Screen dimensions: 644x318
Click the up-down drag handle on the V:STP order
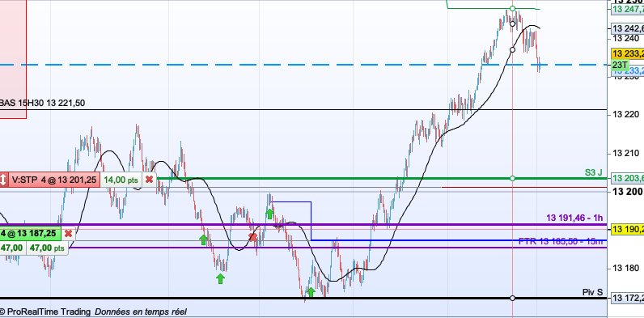click(3, 180)
